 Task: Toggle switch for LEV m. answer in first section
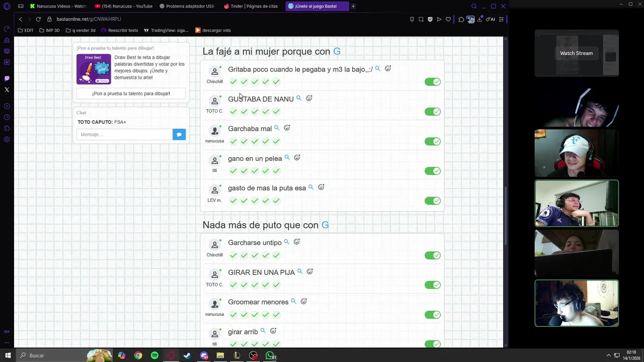tap(433, 201)
